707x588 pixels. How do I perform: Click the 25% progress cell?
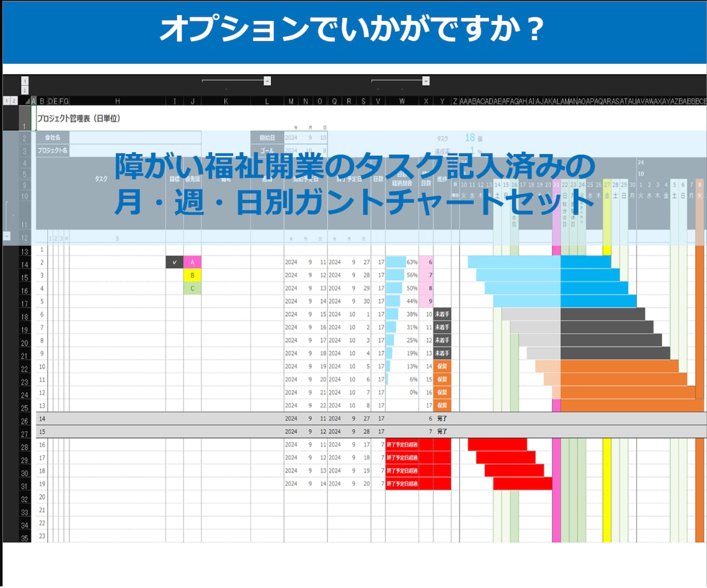tap(402, 340)
